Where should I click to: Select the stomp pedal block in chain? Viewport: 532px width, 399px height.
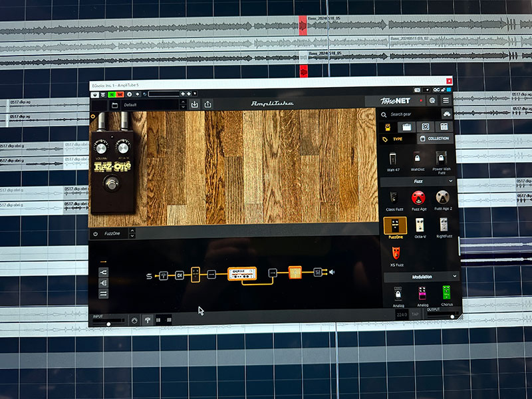tap(196, 275)
